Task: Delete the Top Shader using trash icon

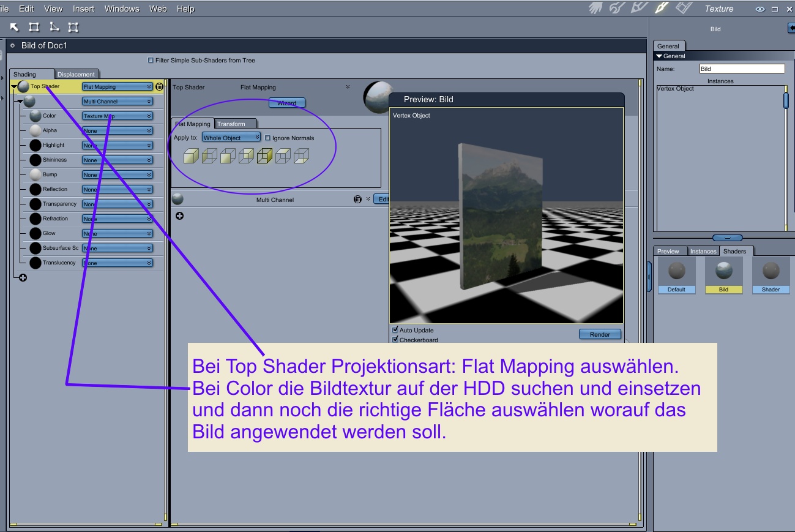Action: coord(160,87)
